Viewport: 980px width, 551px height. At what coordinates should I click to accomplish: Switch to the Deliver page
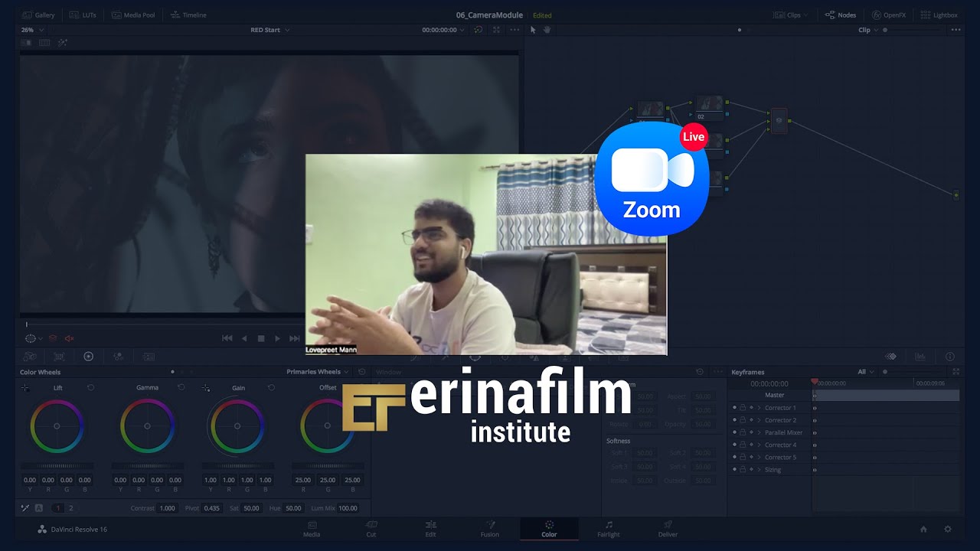(x=668, y=528)
